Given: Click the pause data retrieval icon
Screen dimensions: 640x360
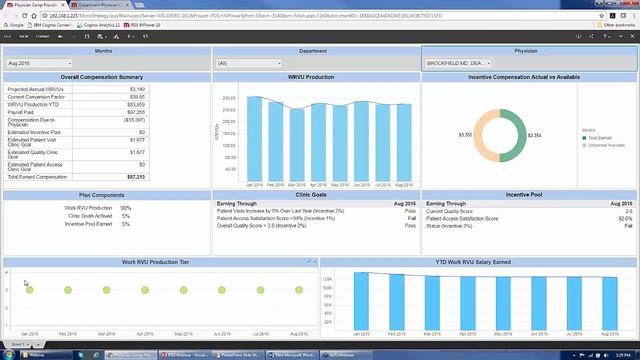Looking at the screenshot, I should click(x=87, y=37).
